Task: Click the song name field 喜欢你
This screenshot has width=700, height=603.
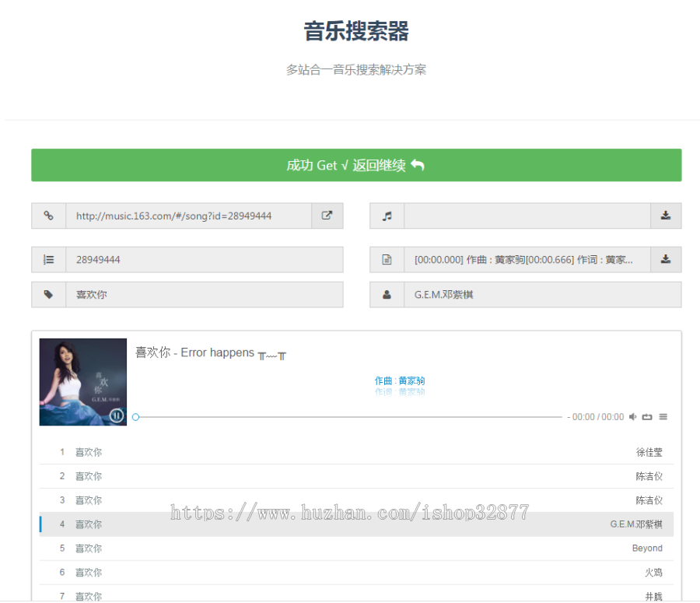Action: (x=205, y=294)
